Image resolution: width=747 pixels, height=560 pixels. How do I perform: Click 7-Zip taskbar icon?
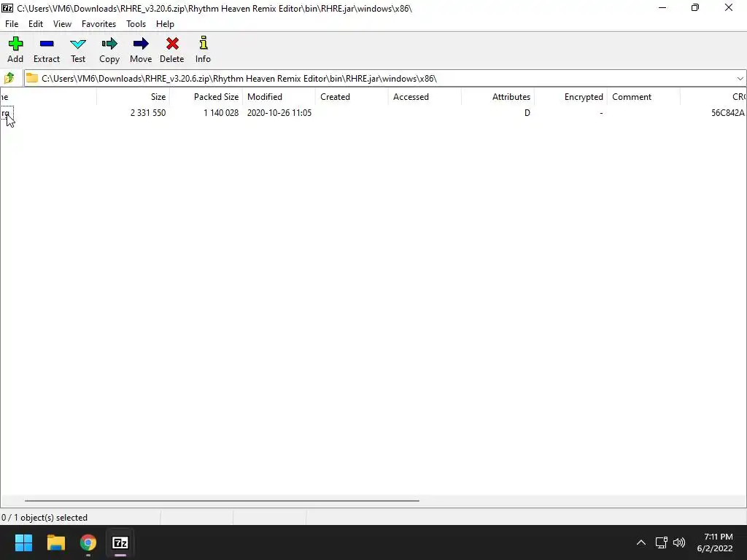pyautogui.click(x=120, y=542)
